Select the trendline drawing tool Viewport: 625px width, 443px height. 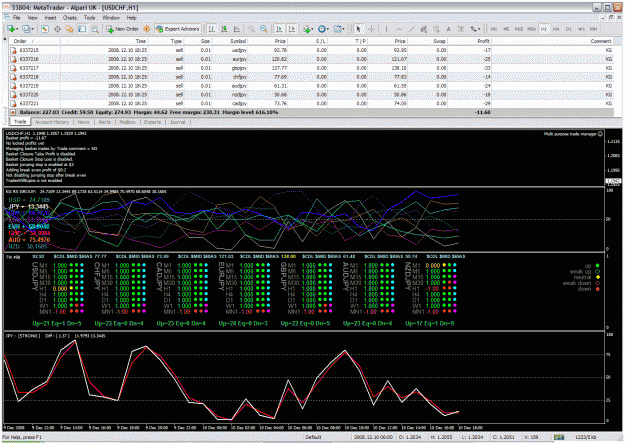411,29
